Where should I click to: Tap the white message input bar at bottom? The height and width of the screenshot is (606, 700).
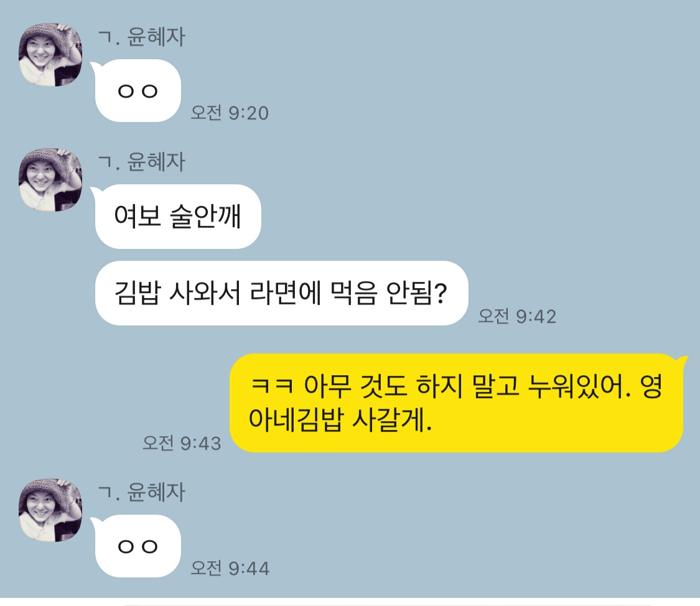[x=350, y=602]
